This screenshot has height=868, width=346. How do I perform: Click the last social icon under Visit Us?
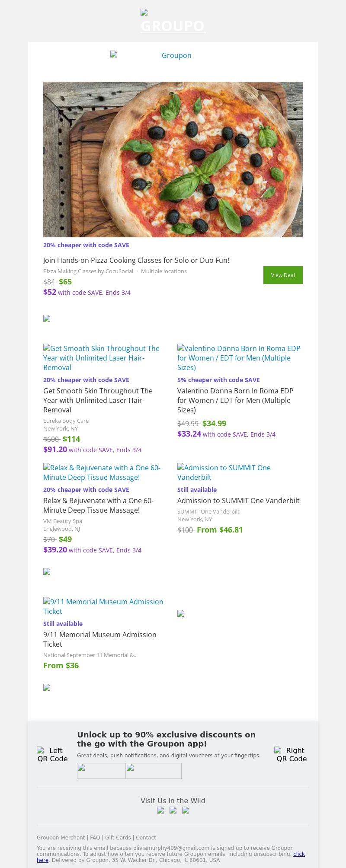(186, 811)
